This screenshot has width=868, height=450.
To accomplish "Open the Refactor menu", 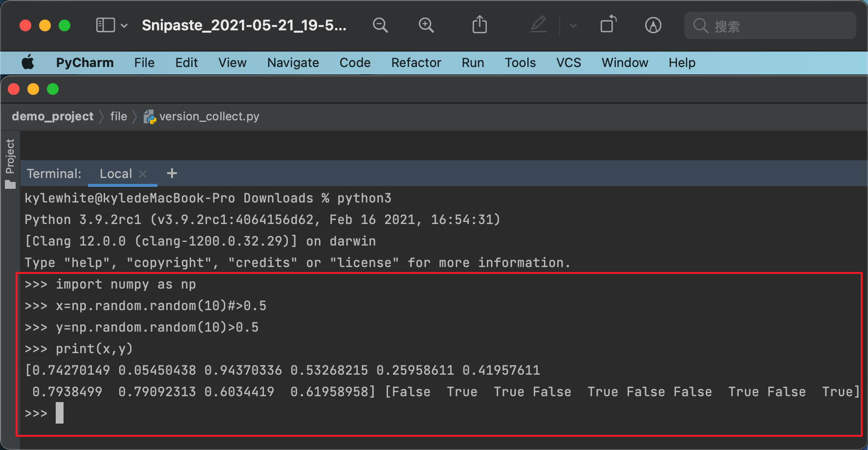I will pos(416,63).
